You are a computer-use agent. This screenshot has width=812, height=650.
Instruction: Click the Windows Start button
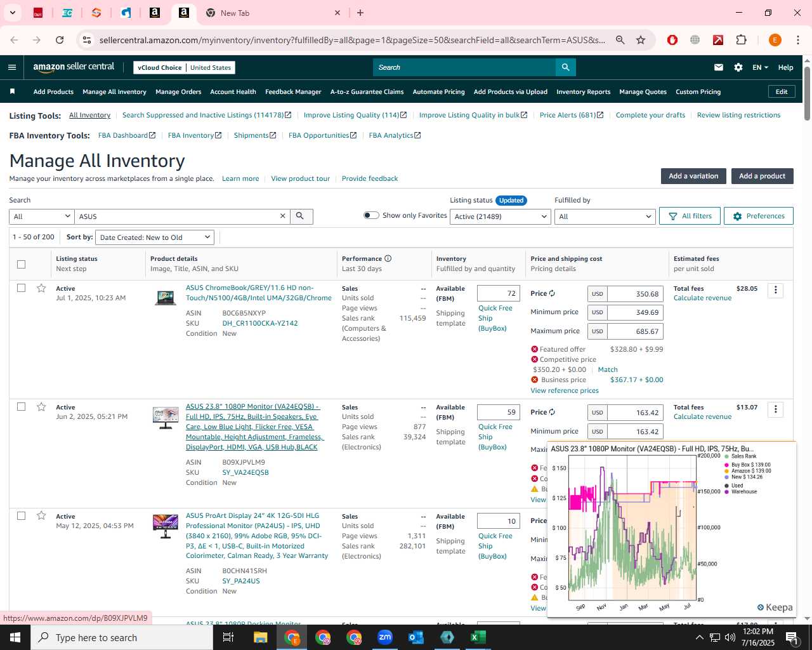15,637
